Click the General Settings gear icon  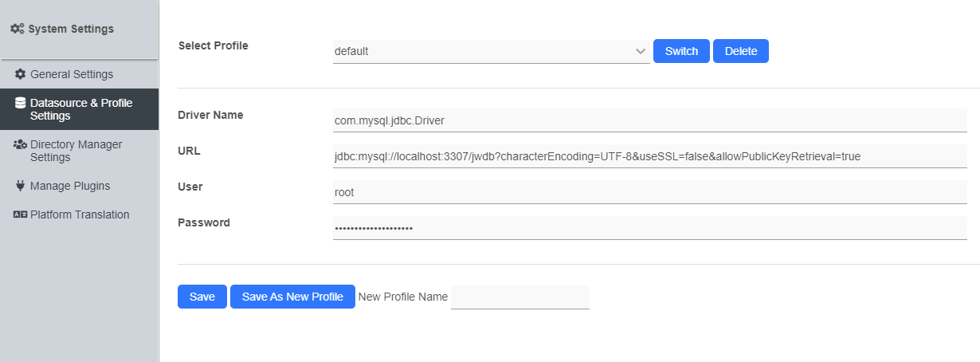click(x=21, y=74)
